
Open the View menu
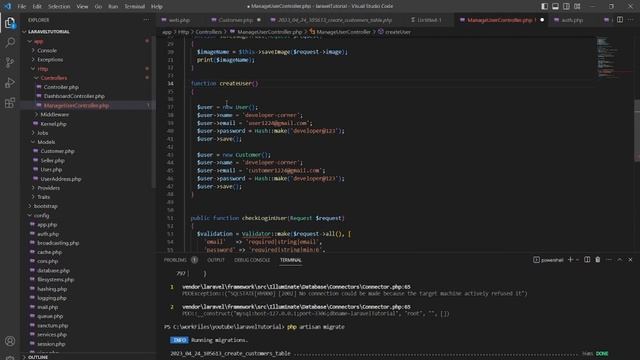[x=82, y=6]
